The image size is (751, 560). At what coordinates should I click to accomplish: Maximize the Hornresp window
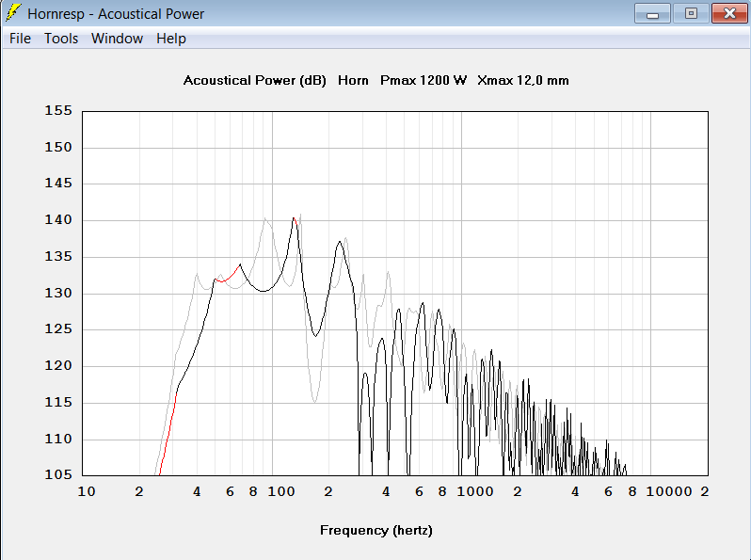[x=691, y=13]
